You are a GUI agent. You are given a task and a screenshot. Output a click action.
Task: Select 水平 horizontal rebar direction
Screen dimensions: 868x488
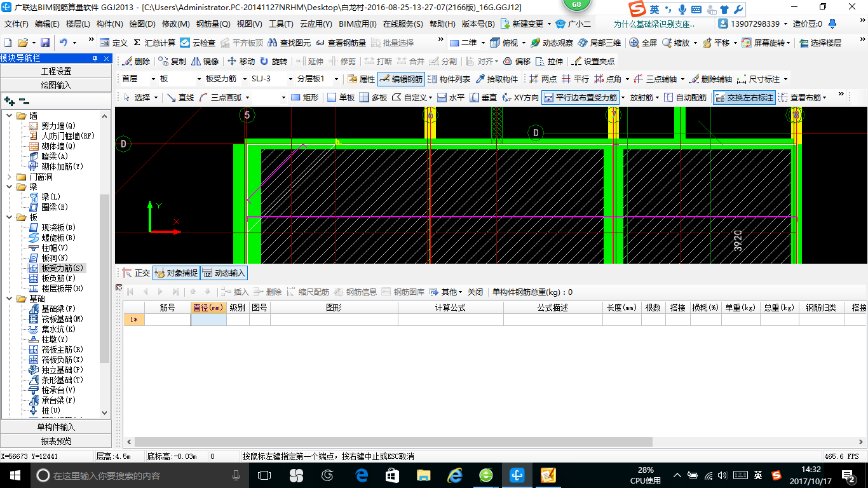click(x=451, y=97)
